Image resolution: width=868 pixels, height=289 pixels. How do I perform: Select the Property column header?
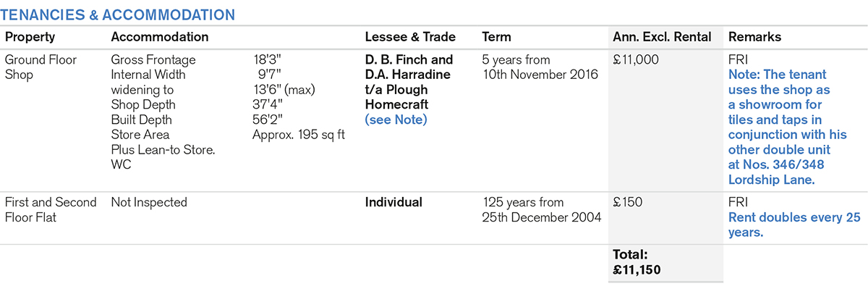tap(30, 37)
